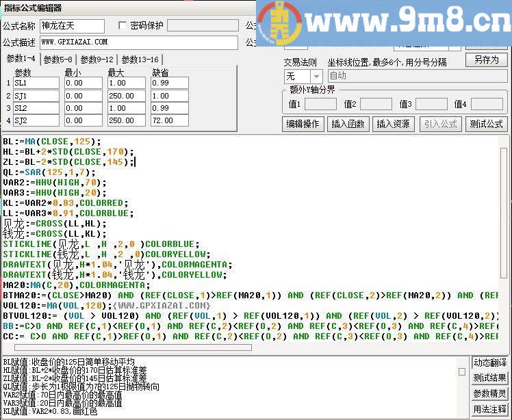Viewport: 512px width, 420px height.
Task: Click the 测试公式 button
Action: point(486,124)
